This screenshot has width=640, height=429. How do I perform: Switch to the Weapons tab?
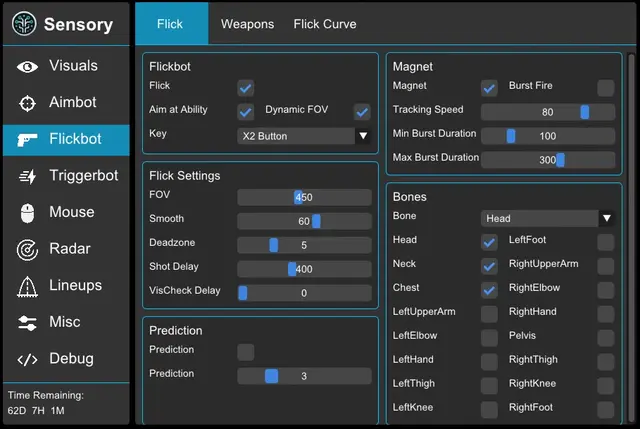tap(247, 24)
